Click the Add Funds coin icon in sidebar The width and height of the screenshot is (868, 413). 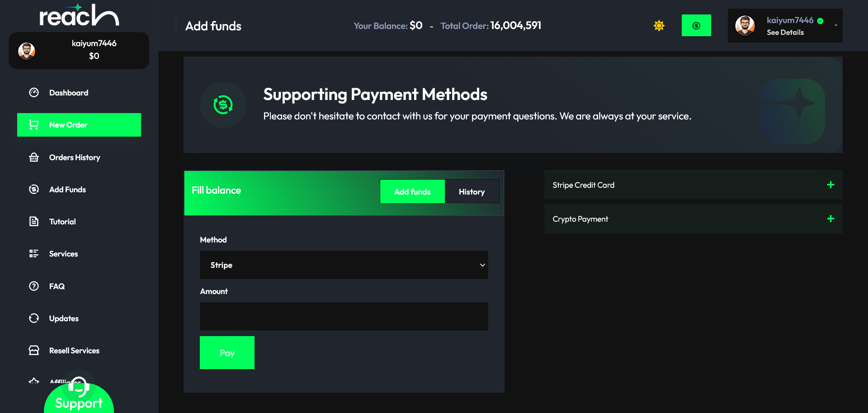[34, 190]
